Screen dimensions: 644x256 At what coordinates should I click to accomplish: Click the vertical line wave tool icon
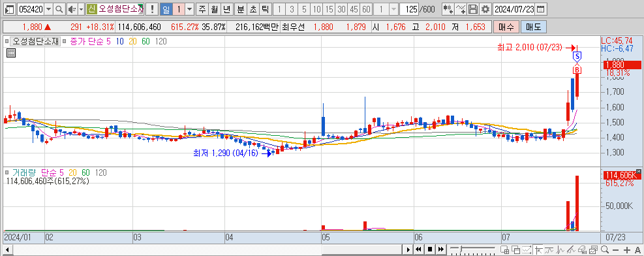click(x=560, y=249)
